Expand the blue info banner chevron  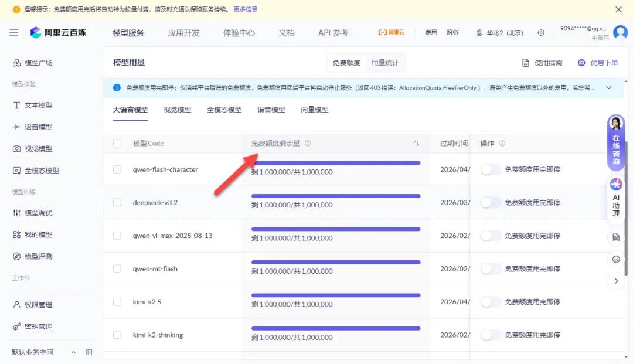click(608, 88)
